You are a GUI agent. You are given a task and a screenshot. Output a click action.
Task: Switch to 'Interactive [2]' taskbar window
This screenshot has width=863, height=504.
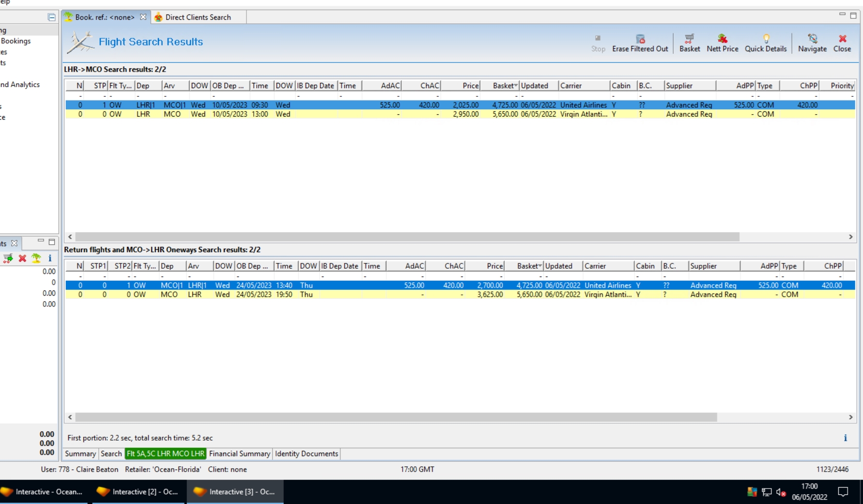click(x=139, y=492)
